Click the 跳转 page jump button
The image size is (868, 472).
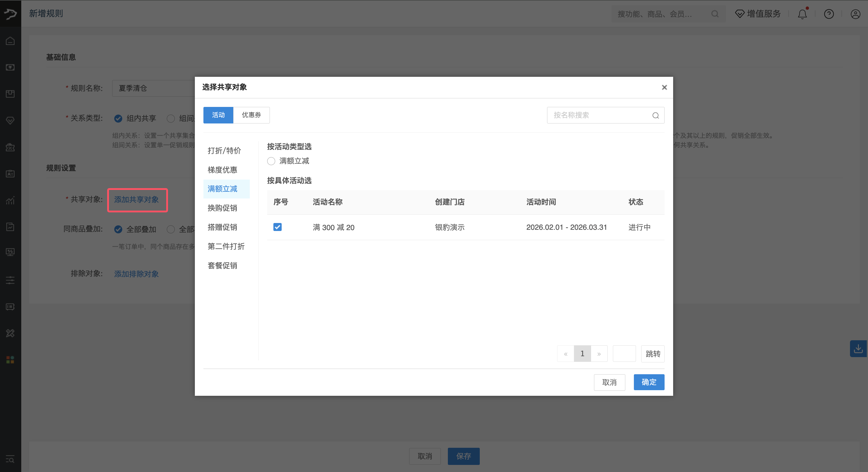tap(653, 354)
